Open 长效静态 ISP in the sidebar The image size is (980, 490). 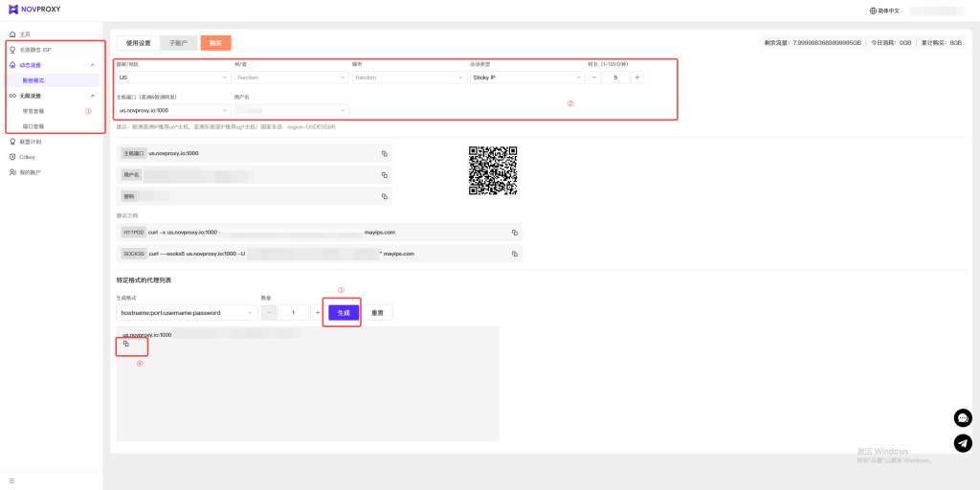tap(35, 50)
